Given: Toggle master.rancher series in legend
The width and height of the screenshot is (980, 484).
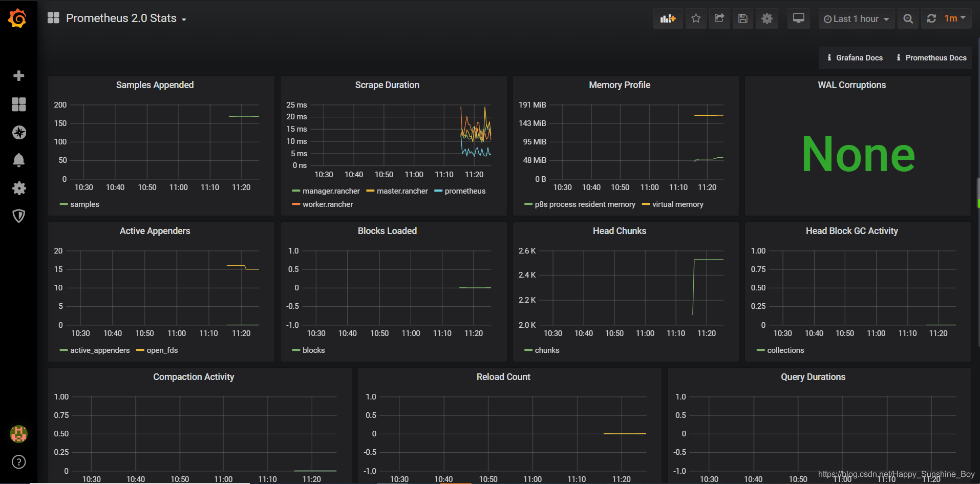Looking at the screenshot, I should pyautogui.click(x=402, y=191).
